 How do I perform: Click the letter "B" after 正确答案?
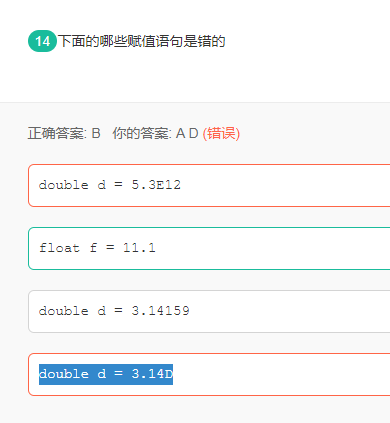tap(96, 133)
